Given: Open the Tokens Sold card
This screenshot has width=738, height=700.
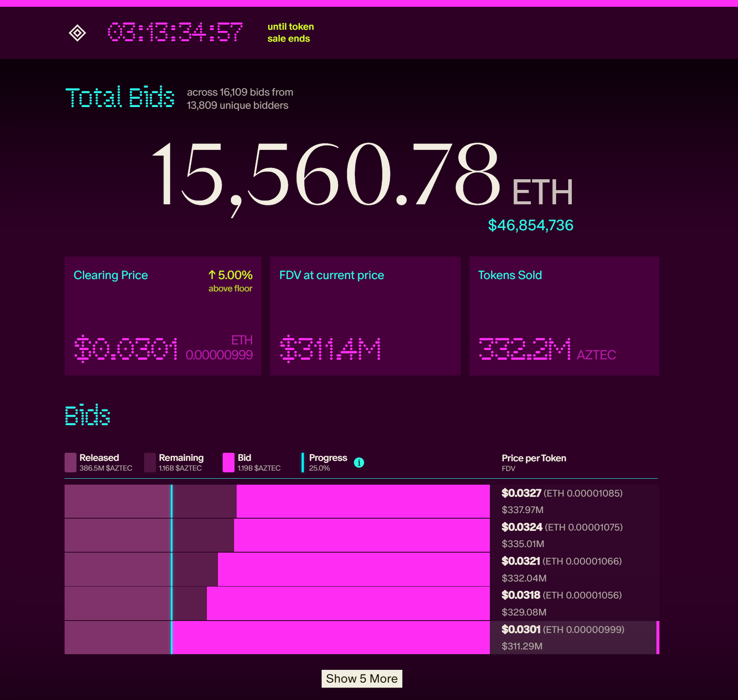Looking at the screenshot, I should (x=564, y=316).
